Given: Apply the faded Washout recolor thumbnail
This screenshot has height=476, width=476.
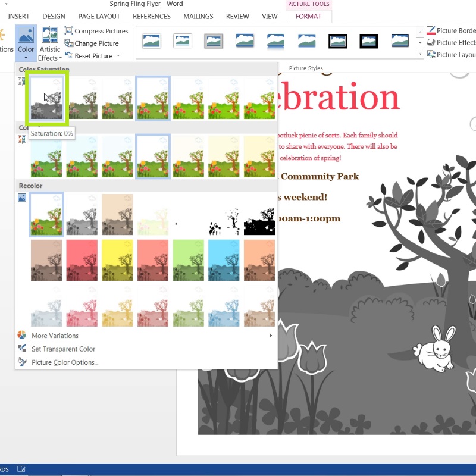Looking at the screenshot, I should tap(153, 215).
